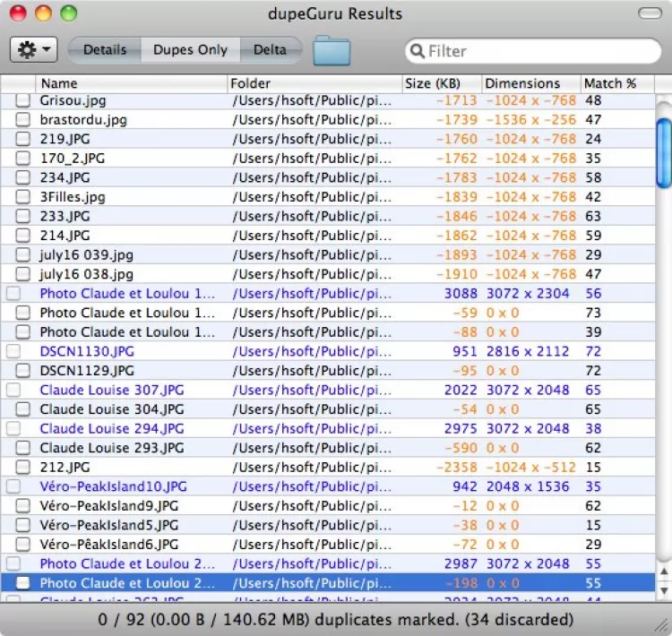Toggle the Details segment button
The height and width of the screenshot is (636, 672).
[105, 50]
